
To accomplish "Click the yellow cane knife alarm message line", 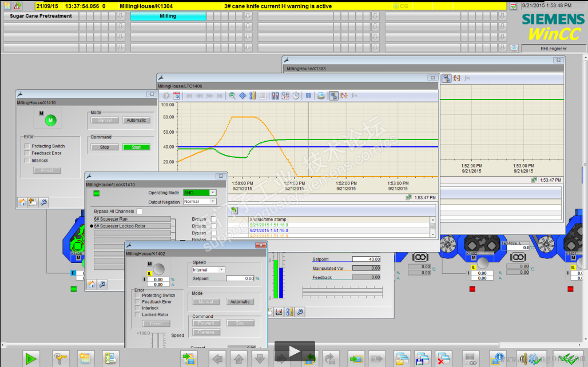I will [x=272, y=6].
